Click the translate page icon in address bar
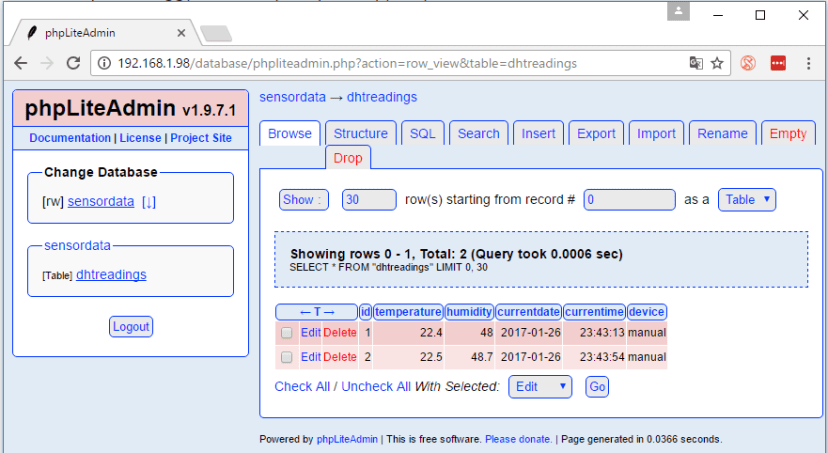828x453 pixels. point(695,63)
